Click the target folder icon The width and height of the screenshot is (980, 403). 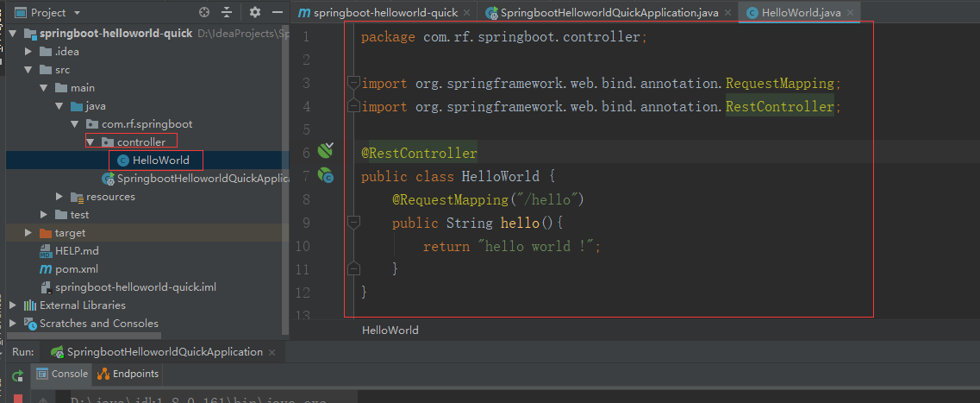coord(46,233)
